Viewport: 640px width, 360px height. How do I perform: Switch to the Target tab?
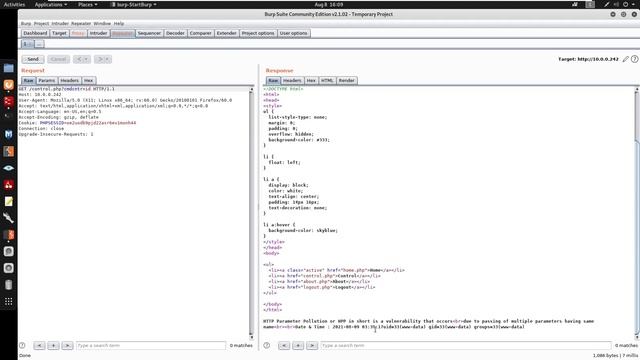point(59,33)
